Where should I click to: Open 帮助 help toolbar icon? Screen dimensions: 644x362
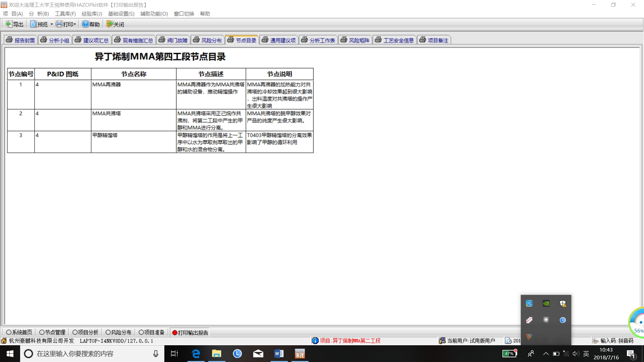86,24
